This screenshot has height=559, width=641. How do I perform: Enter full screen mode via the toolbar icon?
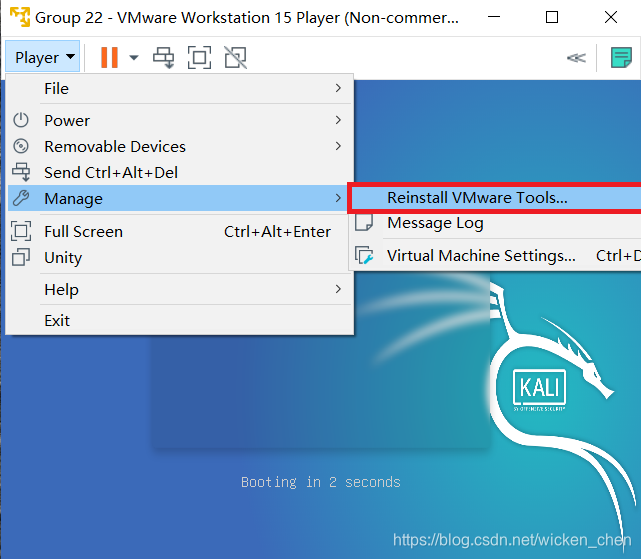click(x=199, y=57)
